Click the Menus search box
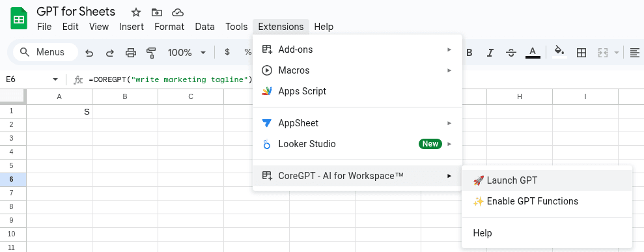 [x=45, y=52]
